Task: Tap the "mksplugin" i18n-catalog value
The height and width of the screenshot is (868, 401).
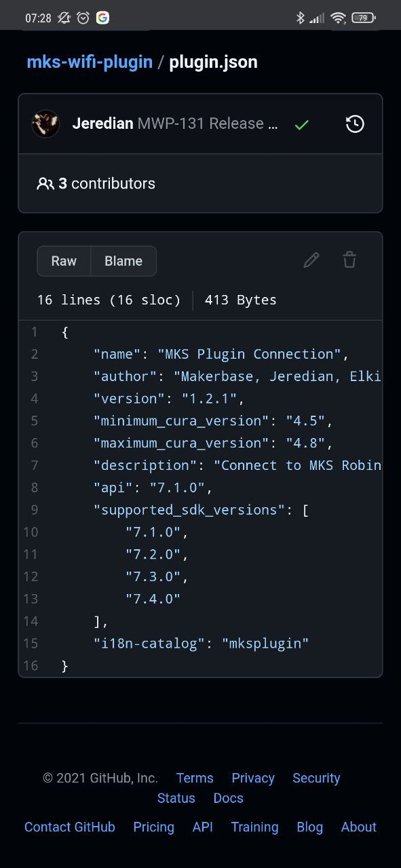Action: click(265, 643)
